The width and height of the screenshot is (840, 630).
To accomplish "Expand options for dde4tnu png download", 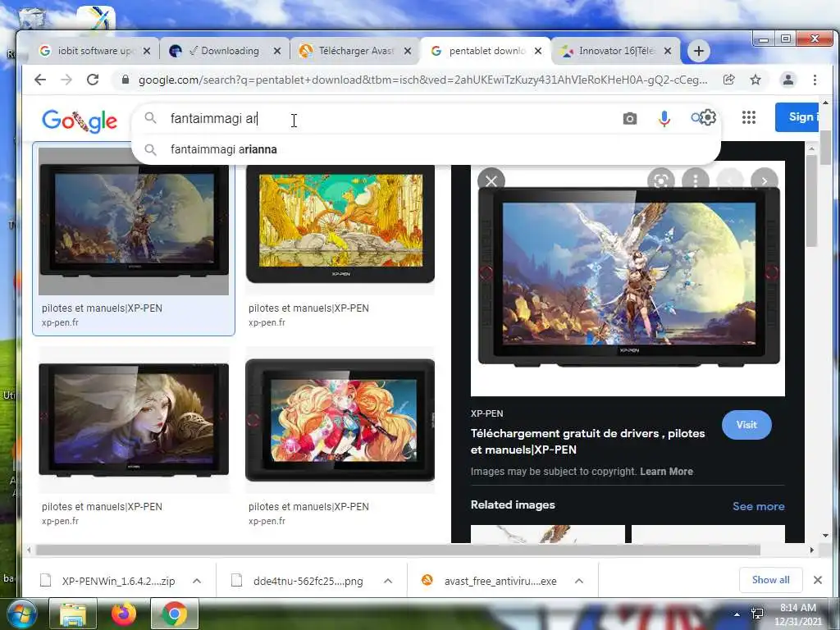I will [388, 581].
